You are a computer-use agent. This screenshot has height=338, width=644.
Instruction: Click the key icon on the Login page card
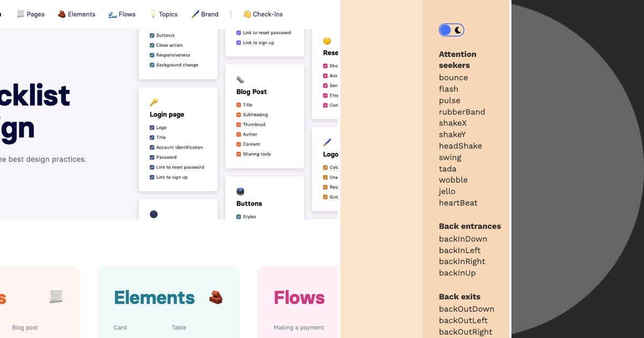pyautogui.click(x=153, y=102)
